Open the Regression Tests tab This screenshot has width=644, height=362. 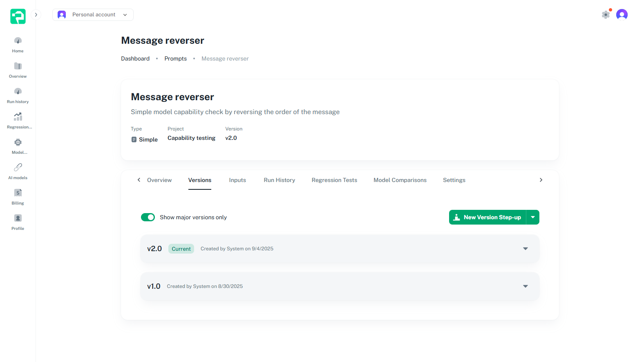click(334, 180)
